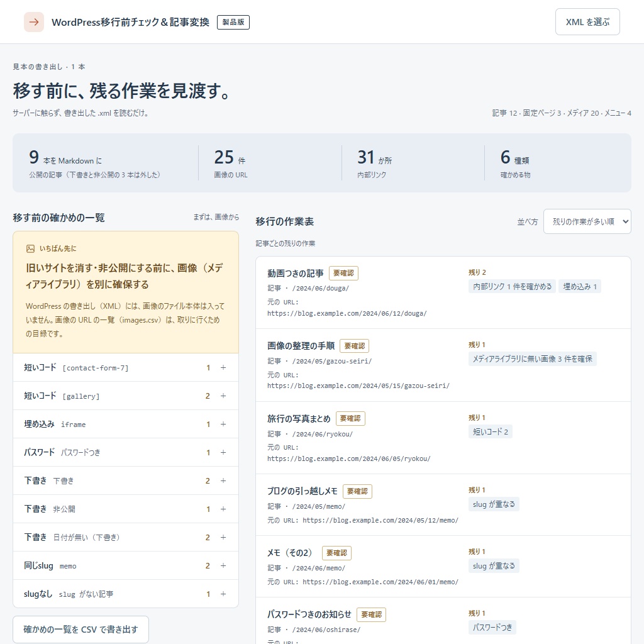Viewport: 644px width, 644px height.
Task: Click URL https://blog.example.com/2024/05/12/memo/
Action: [380, 520]
